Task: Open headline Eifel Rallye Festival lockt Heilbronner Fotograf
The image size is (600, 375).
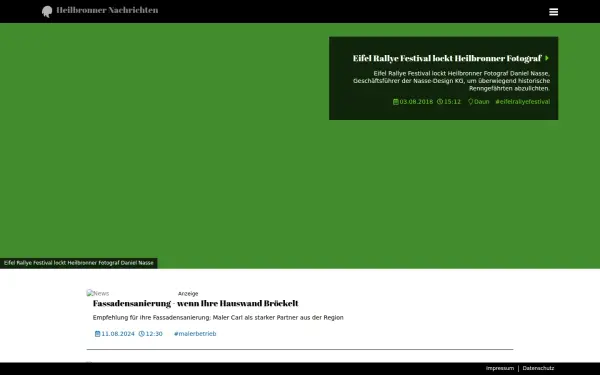Action: pos(447,58)
